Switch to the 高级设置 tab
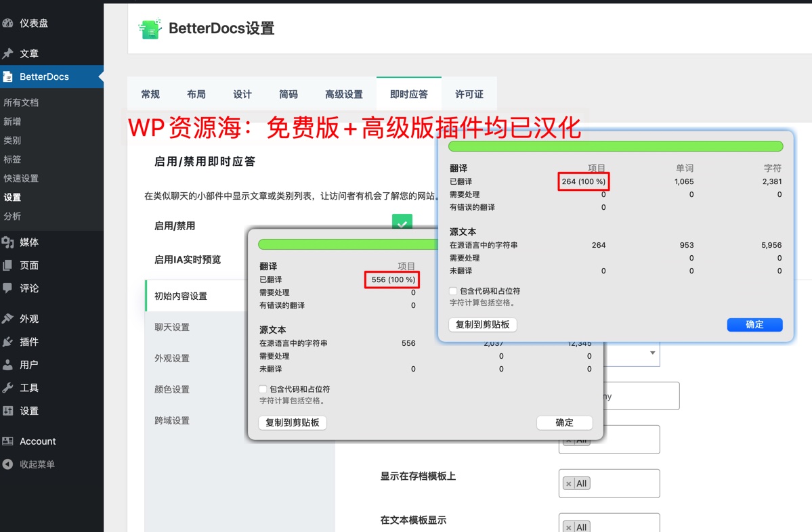 tap(344, 94)
